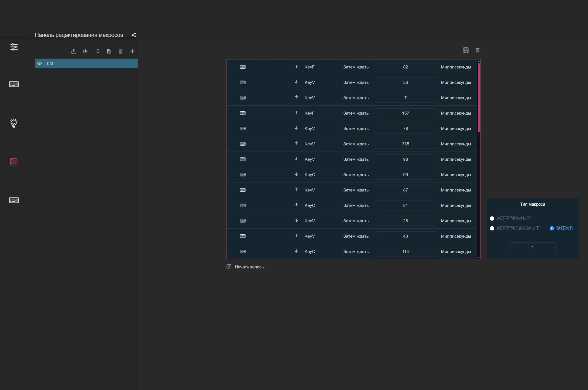Click the rename macro document-pencil icon
This screenshot has width=588, height=390.
pos(109,51)
